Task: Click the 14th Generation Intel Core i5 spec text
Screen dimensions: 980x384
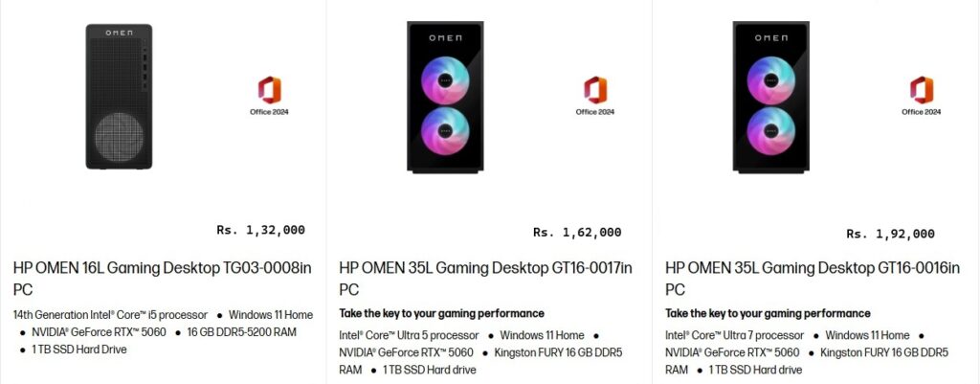Action: pyautogui.click(x=110, y=315)
